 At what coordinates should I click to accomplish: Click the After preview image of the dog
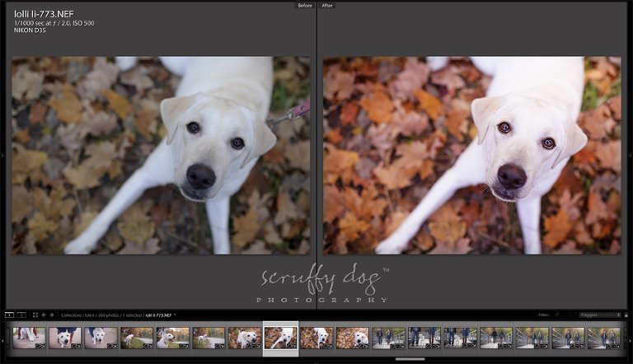tap(471, 155)
